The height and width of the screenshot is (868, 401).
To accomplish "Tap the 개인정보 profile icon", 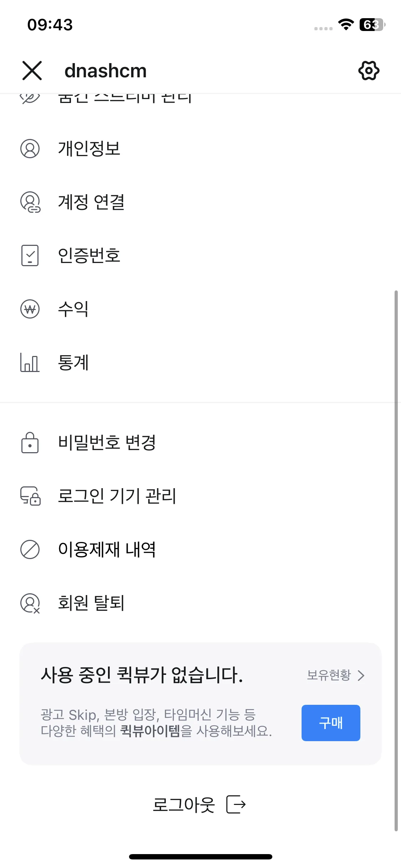I will coord(30,149).
